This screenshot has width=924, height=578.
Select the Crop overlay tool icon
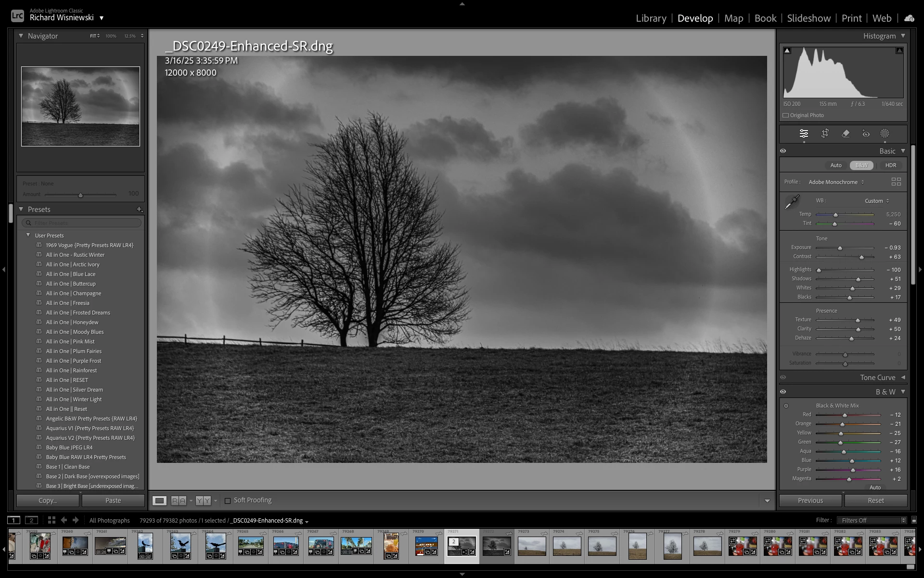pyautogui.click(x=825, y=133)
